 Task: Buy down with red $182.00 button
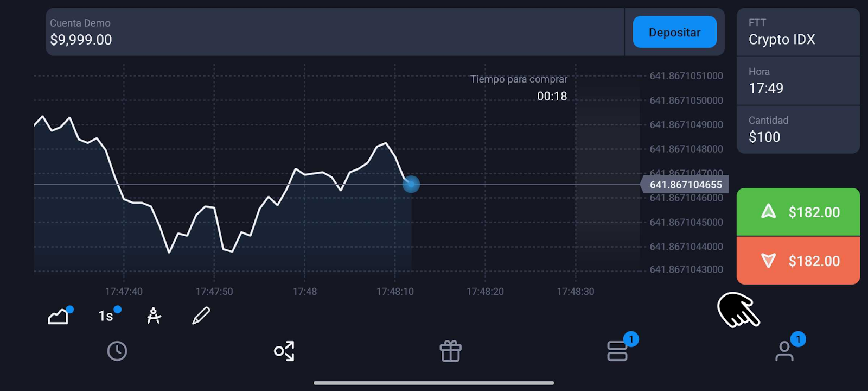pyautogui.click(x=798, y=261)
